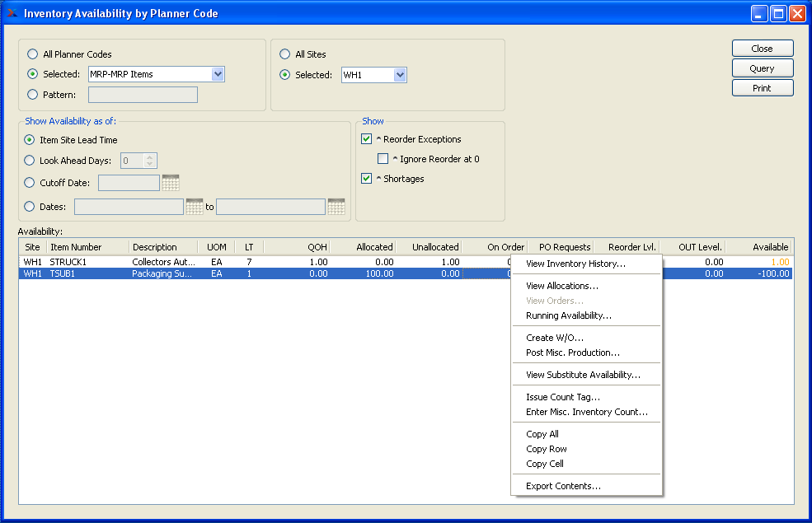The width and height of the screenshot is (812, 523).
Task: Click the start date calendar icon
Action: pyautogui.click(x=195, y=207)
